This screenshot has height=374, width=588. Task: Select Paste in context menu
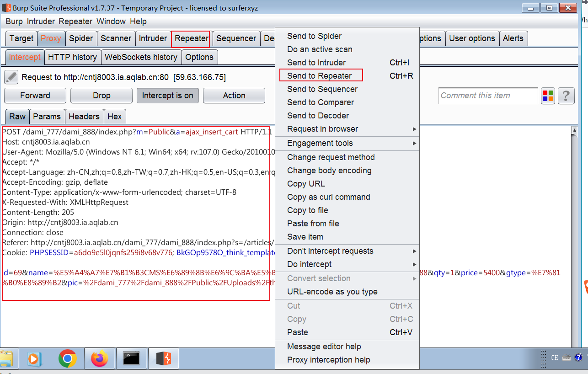[347, 332]
